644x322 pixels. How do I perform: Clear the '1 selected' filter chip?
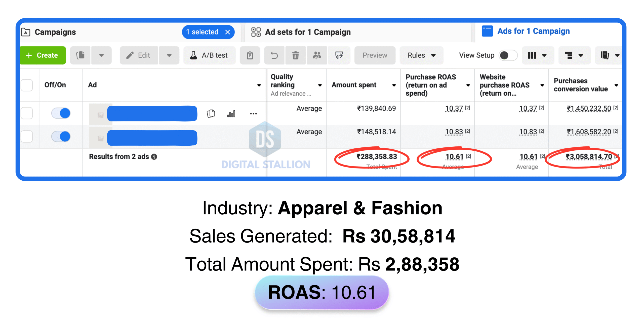tap(228, 32)
